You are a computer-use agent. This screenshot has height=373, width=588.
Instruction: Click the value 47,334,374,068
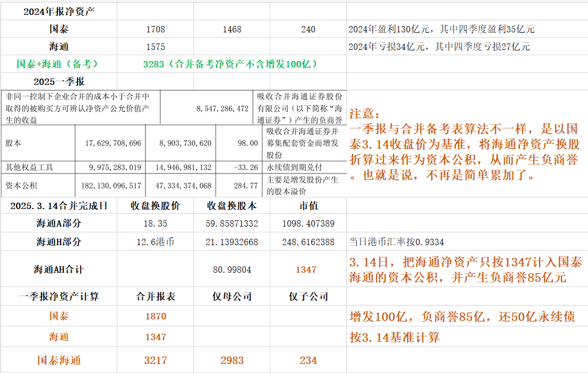point(183,186)
